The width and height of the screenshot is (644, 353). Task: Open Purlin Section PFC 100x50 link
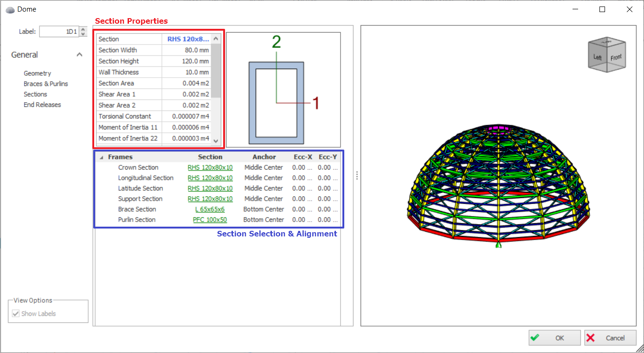coord(210,220)
